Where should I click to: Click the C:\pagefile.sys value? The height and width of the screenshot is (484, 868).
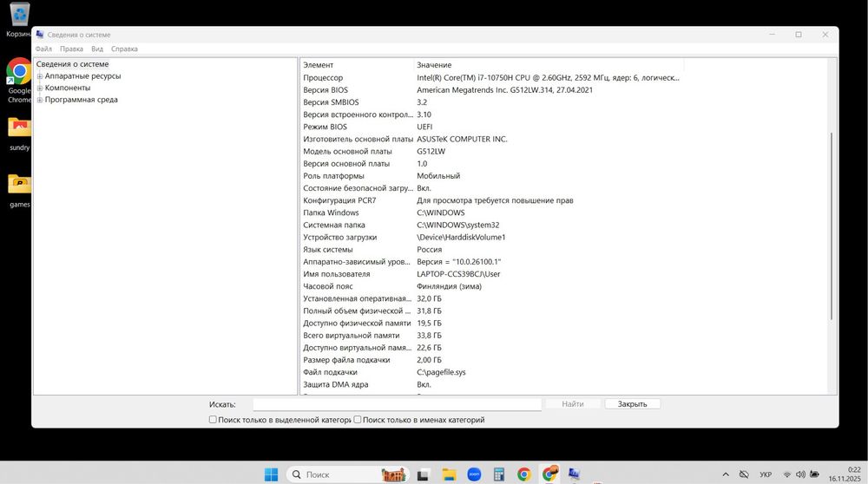pos(441,372)
